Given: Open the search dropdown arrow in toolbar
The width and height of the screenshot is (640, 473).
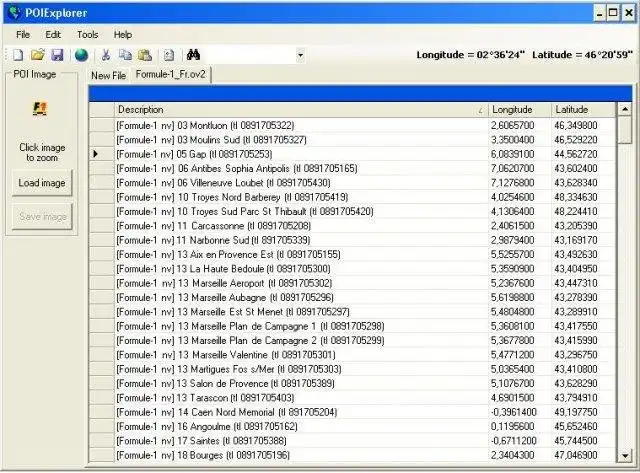Looking at the screenshot, I should tap(300, 55).
